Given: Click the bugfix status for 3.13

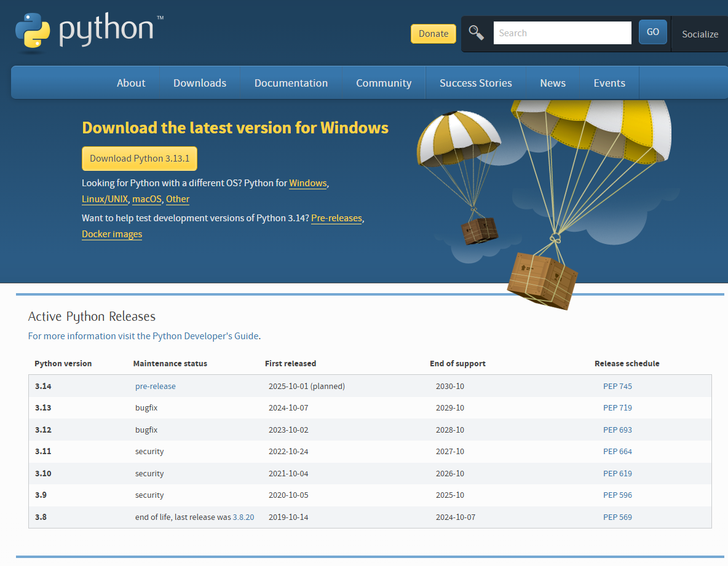Looking at the screenshot, I should coord(146,408).
